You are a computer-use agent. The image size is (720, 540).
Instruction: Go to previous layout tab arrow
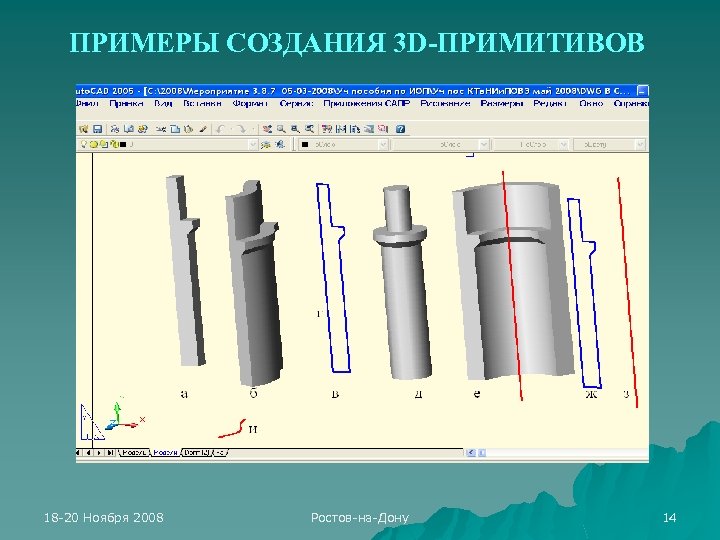(x=89, y=453)
